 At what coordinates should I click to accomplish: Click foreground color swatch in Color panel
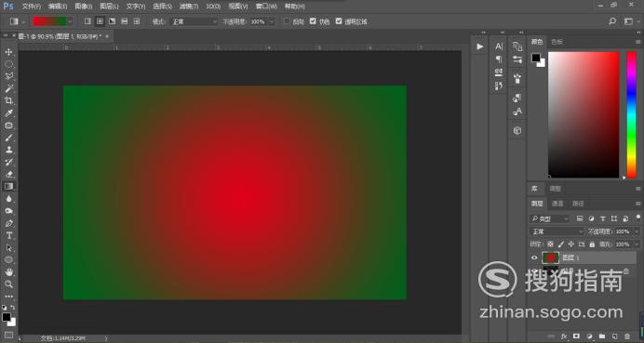point(536,58)
